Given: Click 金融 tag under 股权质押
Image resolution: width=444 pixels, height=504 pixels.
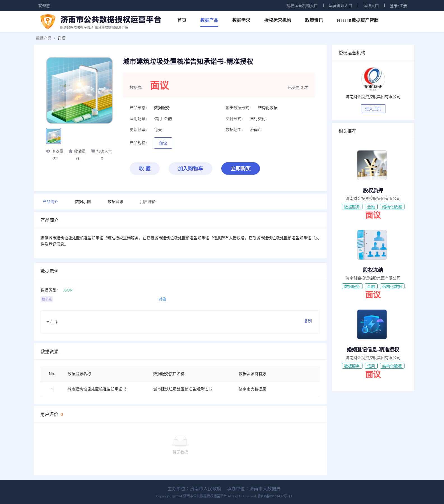Looking at the screenshot, I should coord(371,207).
